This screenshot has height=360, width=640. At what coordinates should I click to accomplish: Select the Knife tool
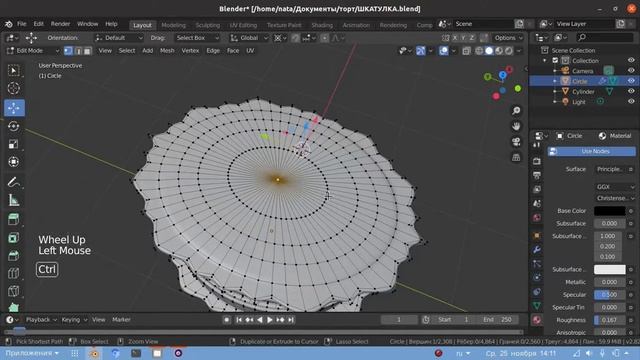tap(14, 291)
